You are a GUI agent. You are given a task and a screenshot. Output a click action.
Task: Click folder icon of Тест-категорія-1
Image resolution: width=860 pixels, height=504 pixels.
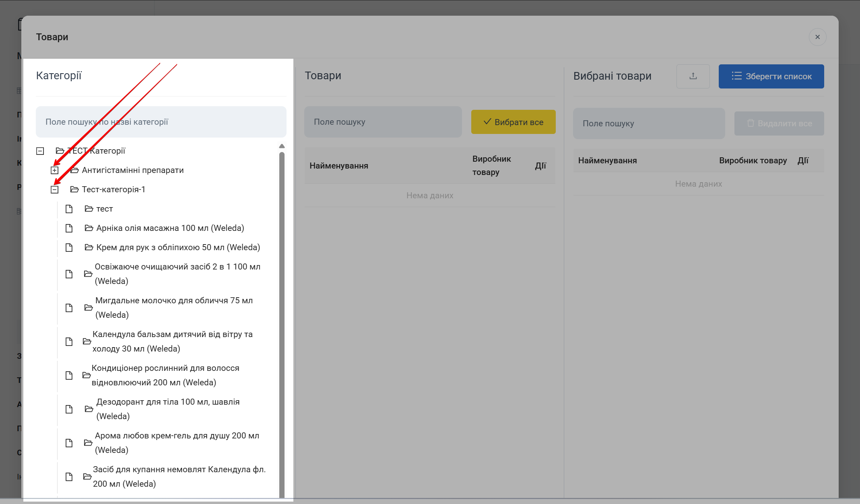point(74,189)
